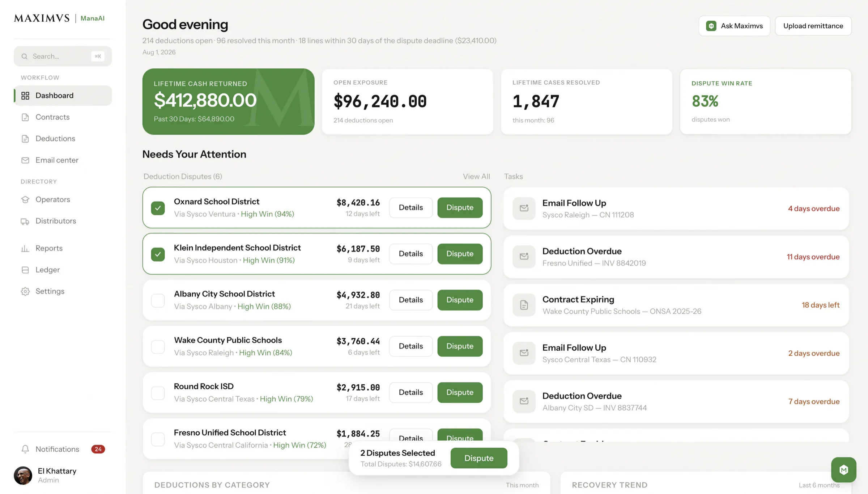The image size is (868, 494).
Task: Click the Deductions file icon
Action: [25, 139]
